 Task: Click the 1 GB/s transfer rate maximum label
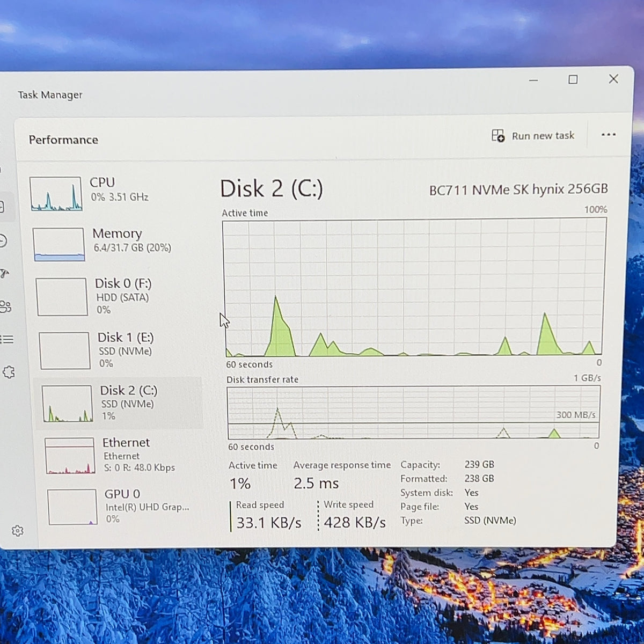[587, 378]
